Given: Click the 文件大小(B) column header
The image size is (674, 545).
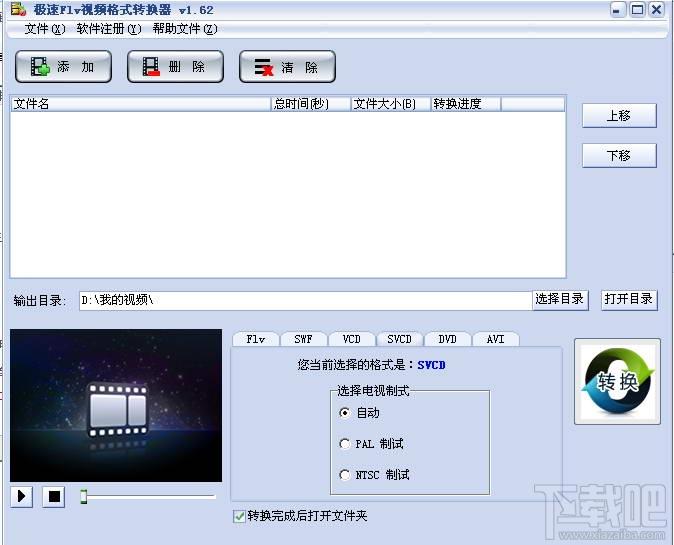Looking at the screenshot, I should 391,104.
